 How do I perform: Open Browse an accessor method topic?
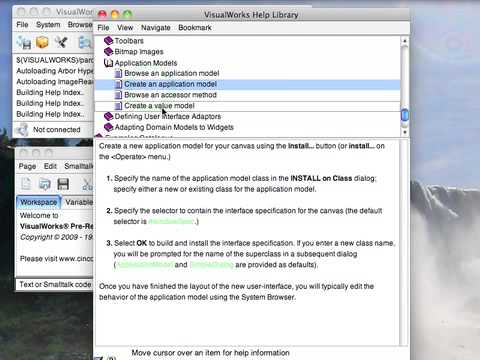click(170, 95)
